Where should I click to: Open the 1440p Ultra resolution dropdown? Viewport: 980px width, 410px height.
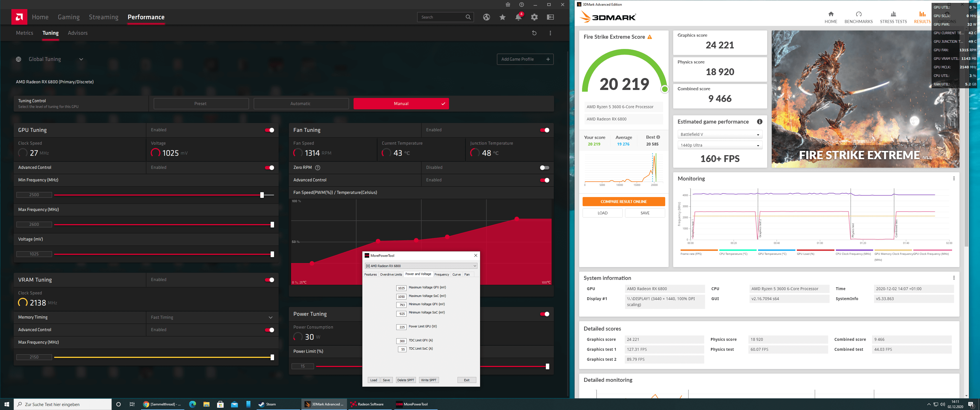click(x=720, y=145)
